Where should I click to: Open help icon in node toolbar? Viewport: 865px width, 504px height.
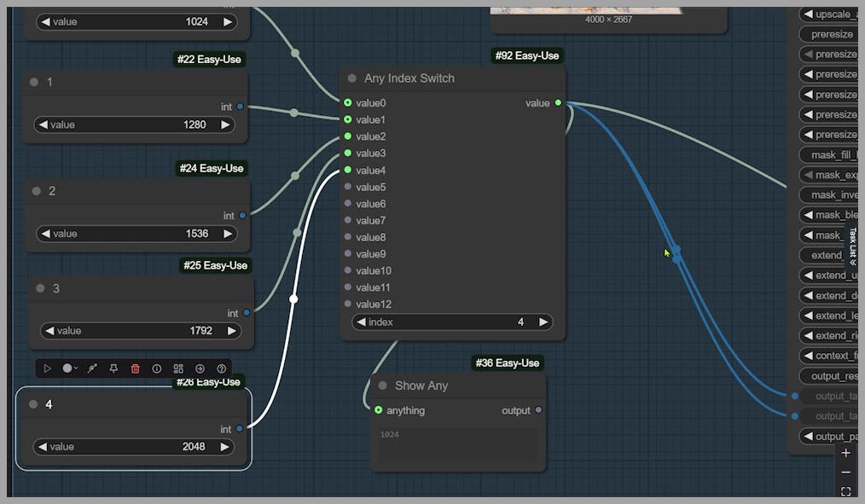[222, 368]
